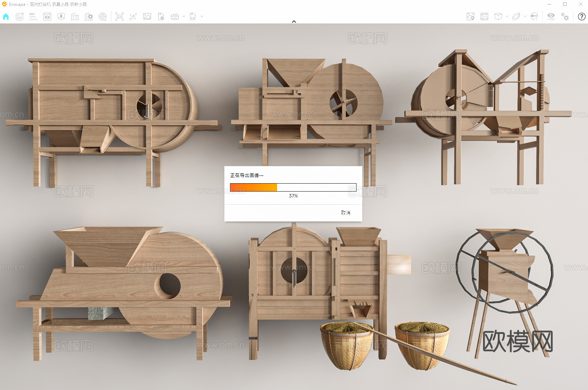This screenshot has width=588, height=390.
Task: Expand the 360 panorama dropdown arrow
Action: 184,16
